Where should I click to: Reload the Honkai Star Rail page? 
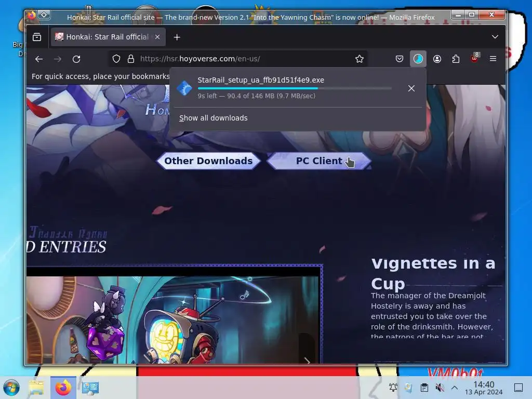77,59
